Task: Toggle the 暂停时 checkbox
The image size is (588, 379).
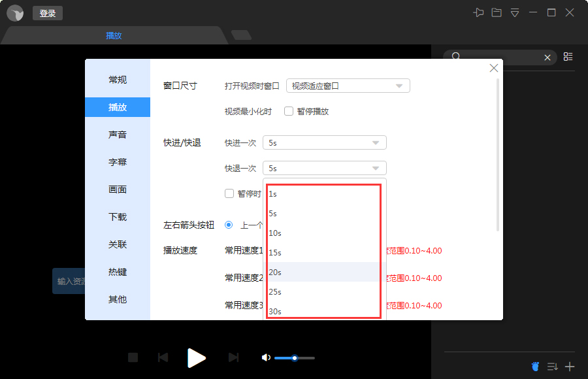Action: (x=229, y=193)
